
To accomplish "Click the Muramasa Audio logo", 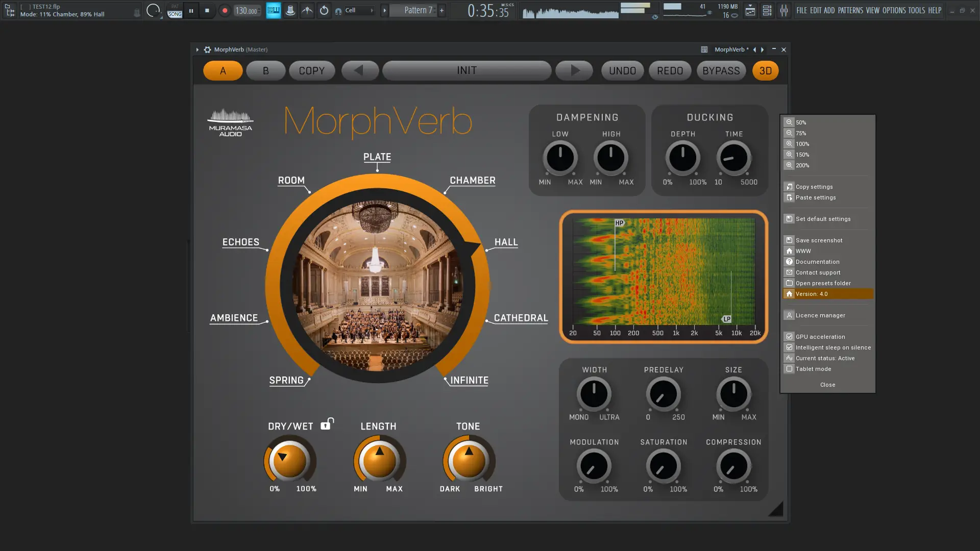I will click(x=230, y=122).
